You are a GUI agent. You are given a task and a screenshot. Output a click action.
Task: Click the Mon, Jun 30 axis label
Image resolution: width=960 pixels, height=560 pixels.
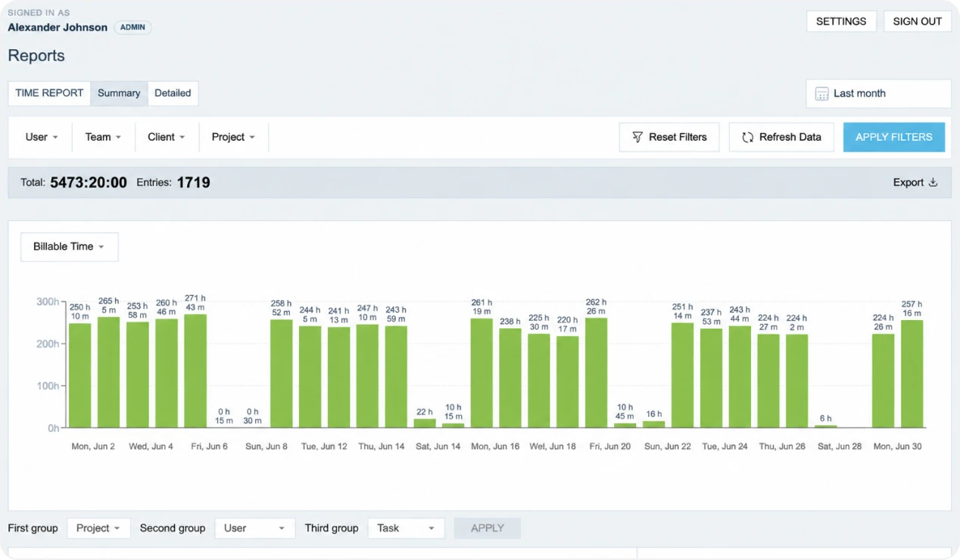tap(898, 446)
